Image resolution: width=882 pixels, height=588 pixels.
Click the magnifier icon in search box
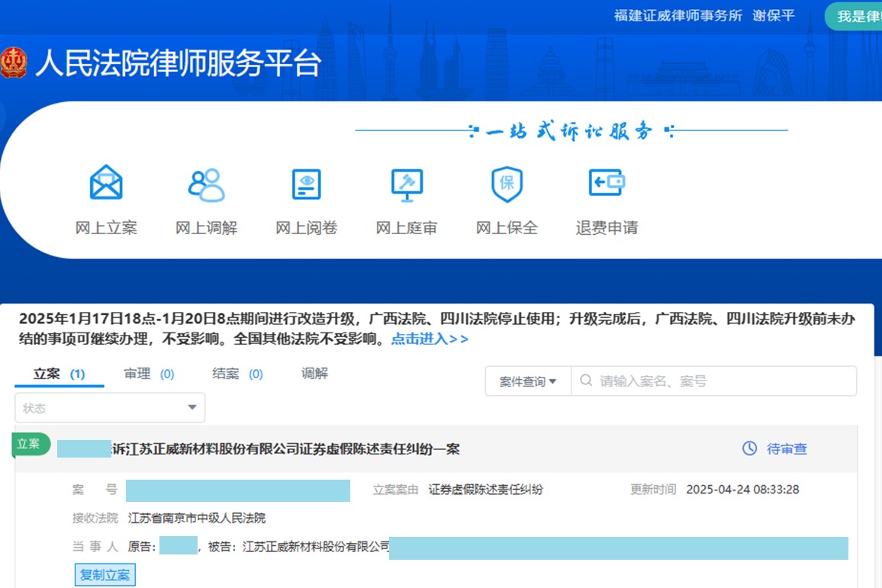[585, 381]
